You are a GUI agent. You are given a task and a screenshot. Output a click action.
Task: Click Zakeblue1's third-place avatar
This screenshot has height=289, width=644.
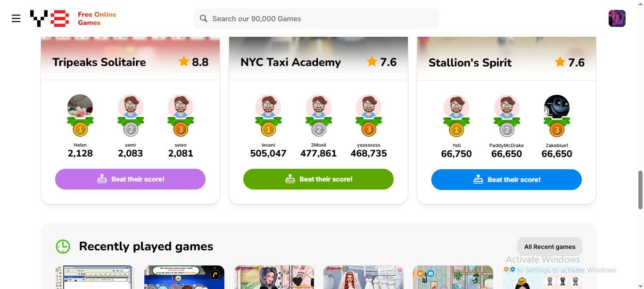pos(557,107)
